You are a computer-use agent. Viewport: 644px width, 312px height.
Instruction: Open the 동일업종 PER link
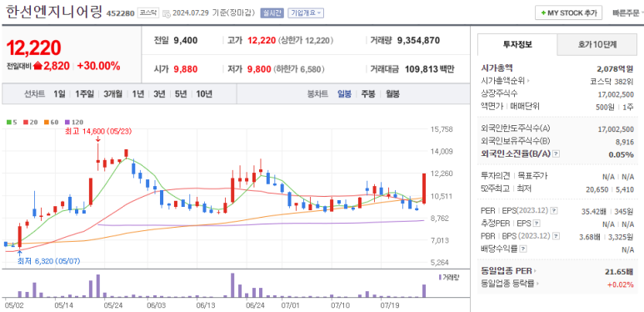coord(508,271)
